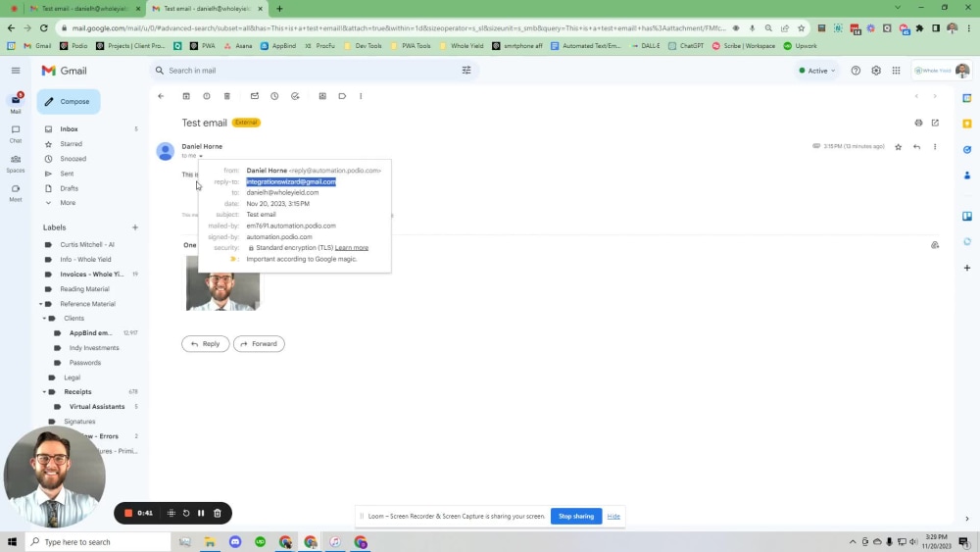980x552 pixels.
Task: Open more options in email toolbar
Action: tap(361, 96)
